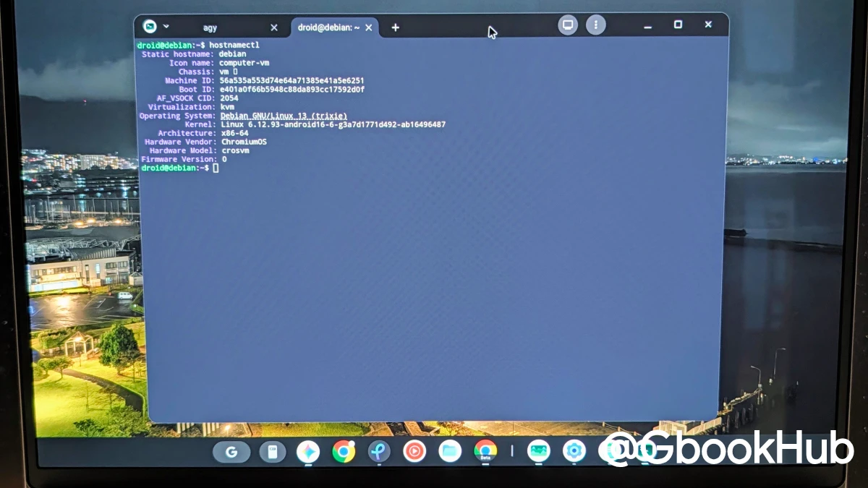Viewport: 868px width, 488px height.
Task: Open the three-dot terminal options menu
Action: (595, 25)
